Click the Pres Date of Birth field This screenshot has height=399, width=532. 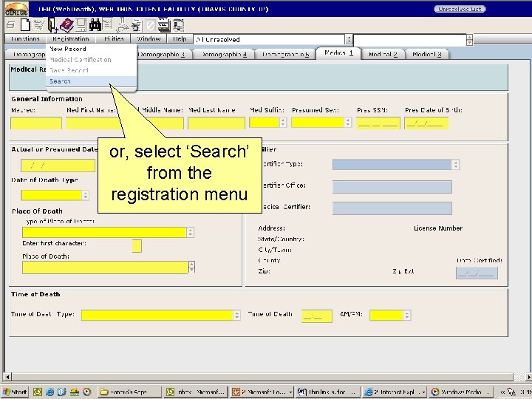coord(426,123)
